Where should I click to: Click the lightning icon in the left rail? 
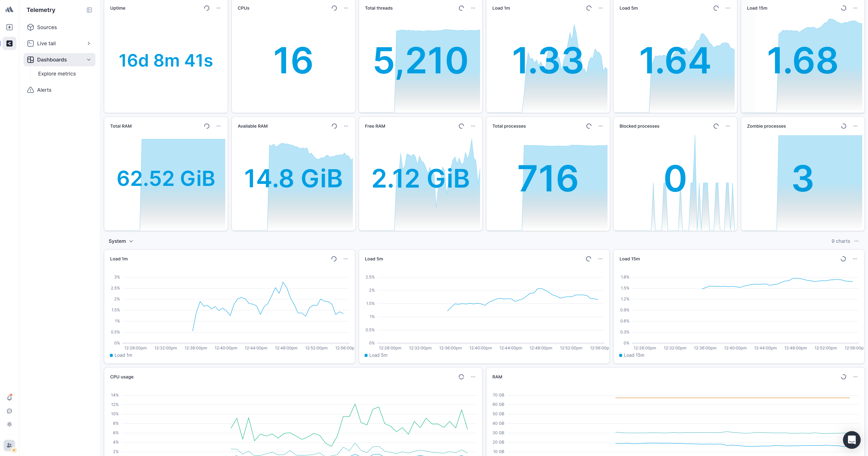[x=9, y=27]
